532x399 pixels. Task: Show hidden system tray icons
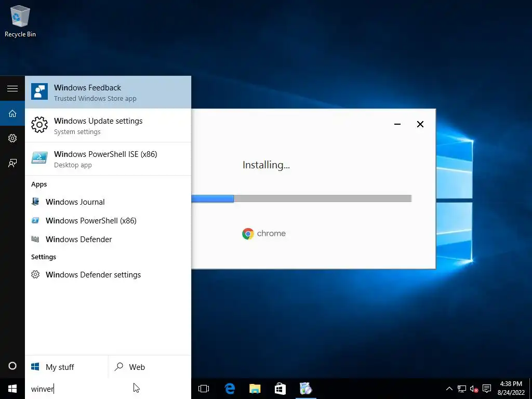click(x=449, y=389)
